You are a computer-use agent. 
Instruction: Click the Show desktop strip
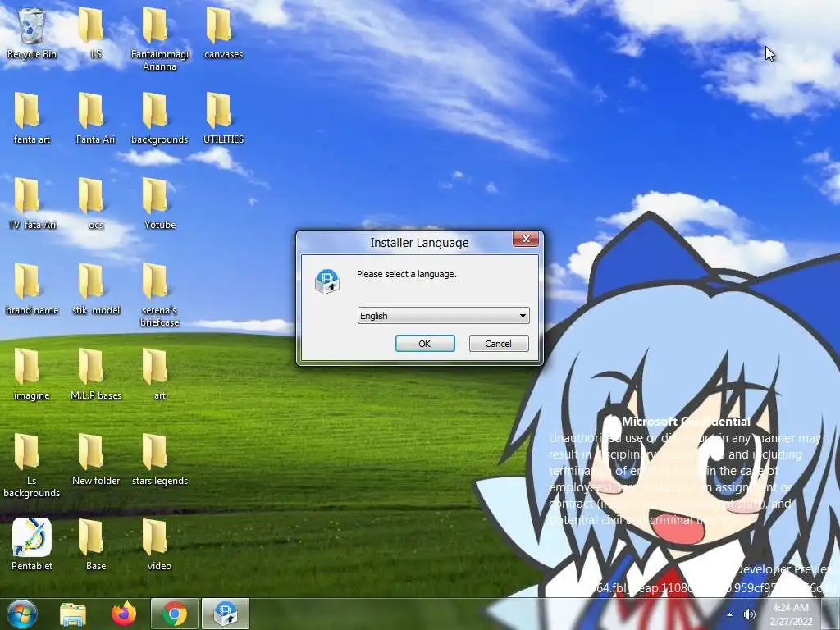[831, 614]
